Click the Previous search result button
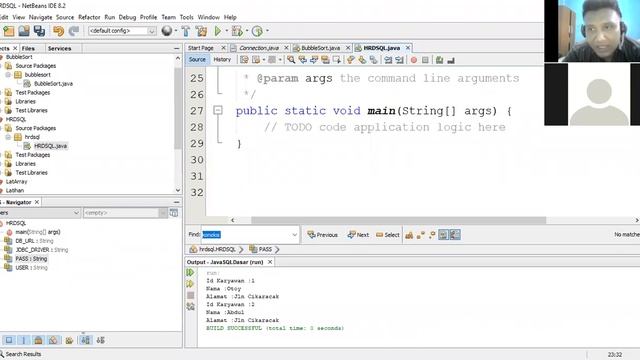 322,235
